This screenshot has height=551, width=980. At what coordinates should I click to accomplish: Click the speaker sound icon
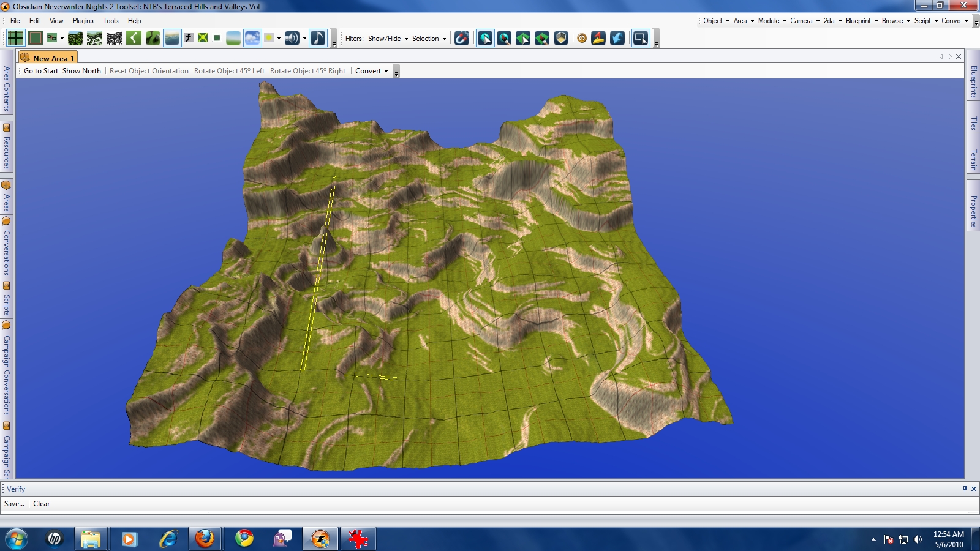pyautogui.click(x=292, y=38)
